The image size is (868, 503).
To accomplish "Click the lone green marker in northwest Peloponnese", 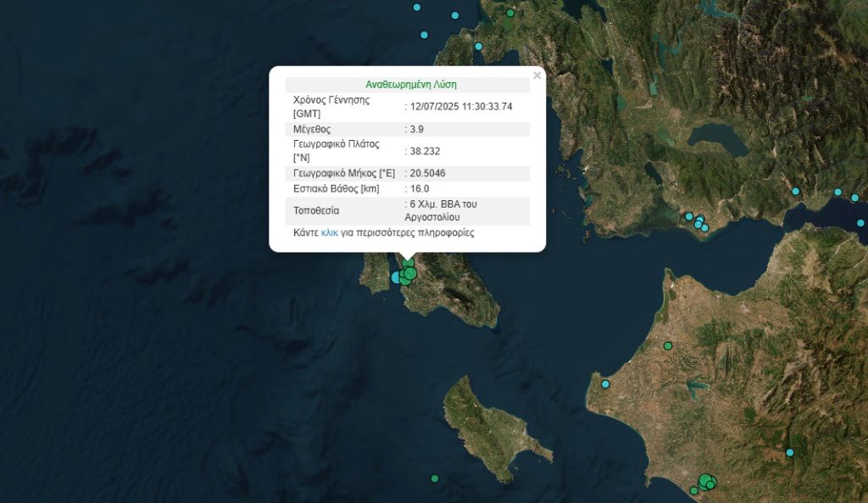I will 668,345.
